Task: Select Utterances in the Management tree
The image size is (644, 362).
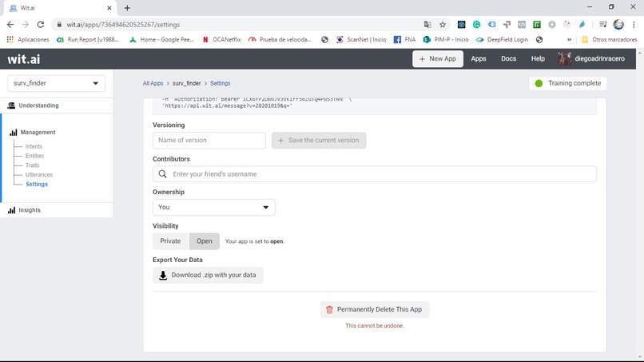Action: [39, 175]
